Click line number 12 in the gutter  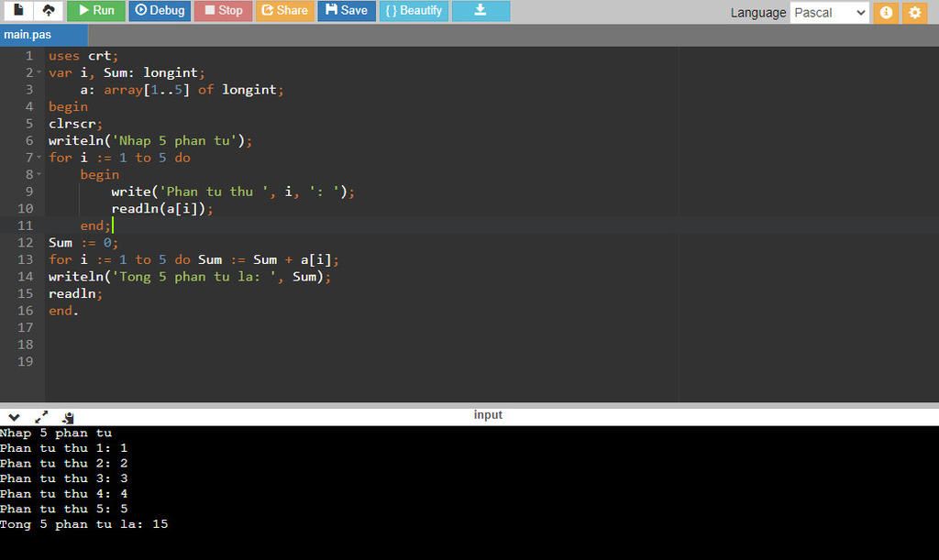pos(25,242)
